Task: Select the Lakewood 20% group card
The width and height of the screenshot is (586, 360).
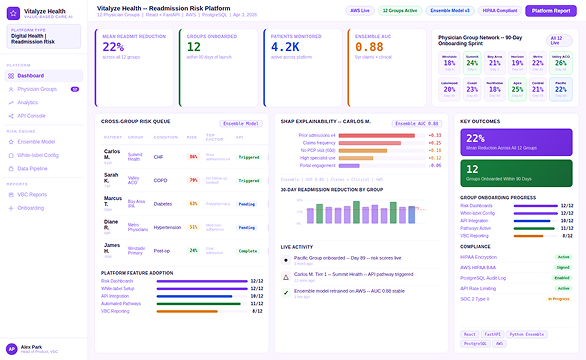Action: (x=449, y=89)
